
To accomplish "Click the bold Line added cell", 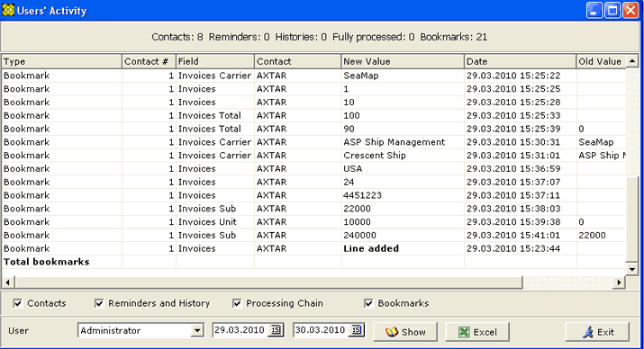I will pyautogui.click(x=403, y=248).
